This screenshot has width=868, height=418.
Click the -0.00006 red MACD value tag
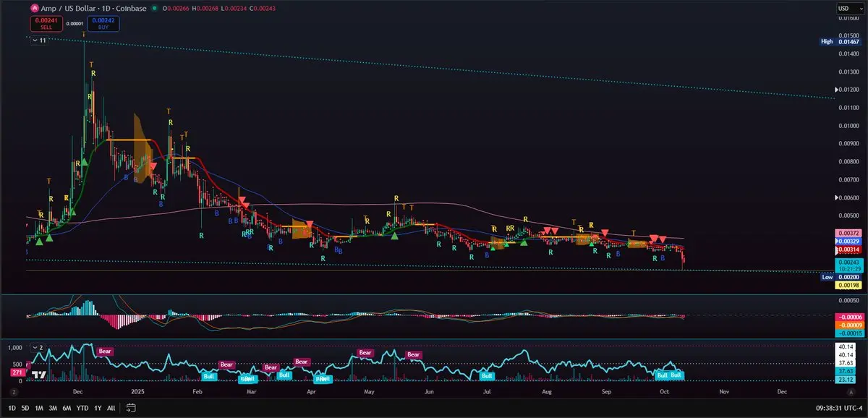click(848, 317)
